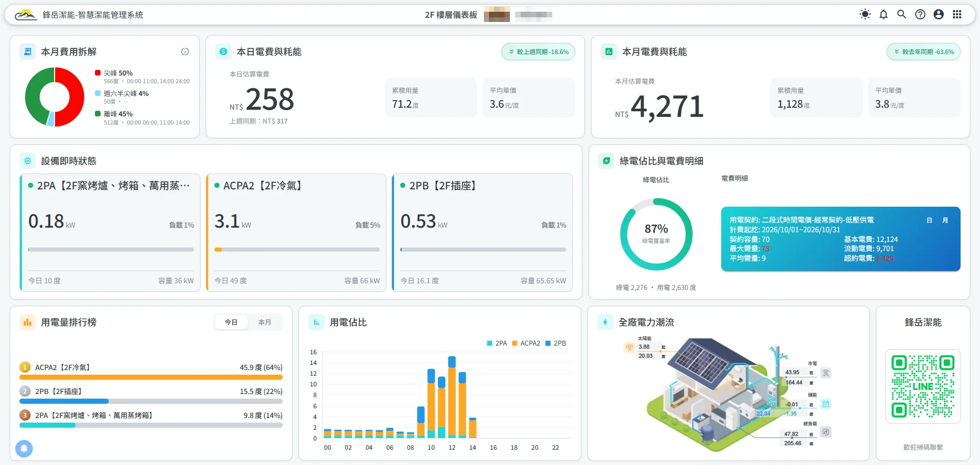Screen dimensions: 980x465
Task: Toggle light/dark theme sun icon
Action: tap(865, 14)
